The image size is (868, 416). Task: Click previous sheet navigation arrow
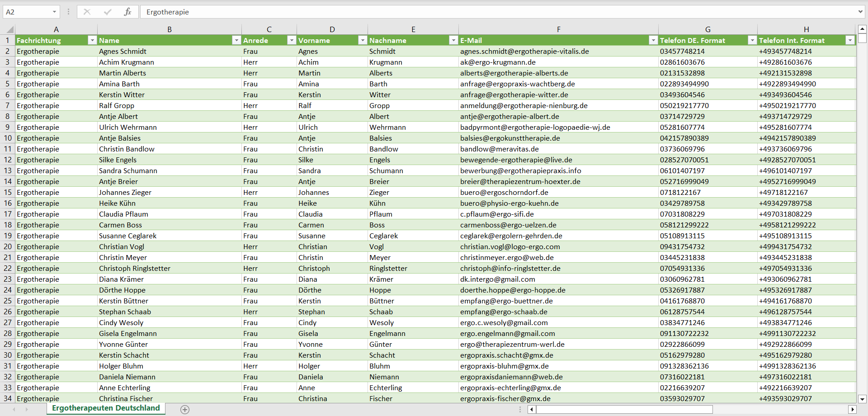coord(14,409)
